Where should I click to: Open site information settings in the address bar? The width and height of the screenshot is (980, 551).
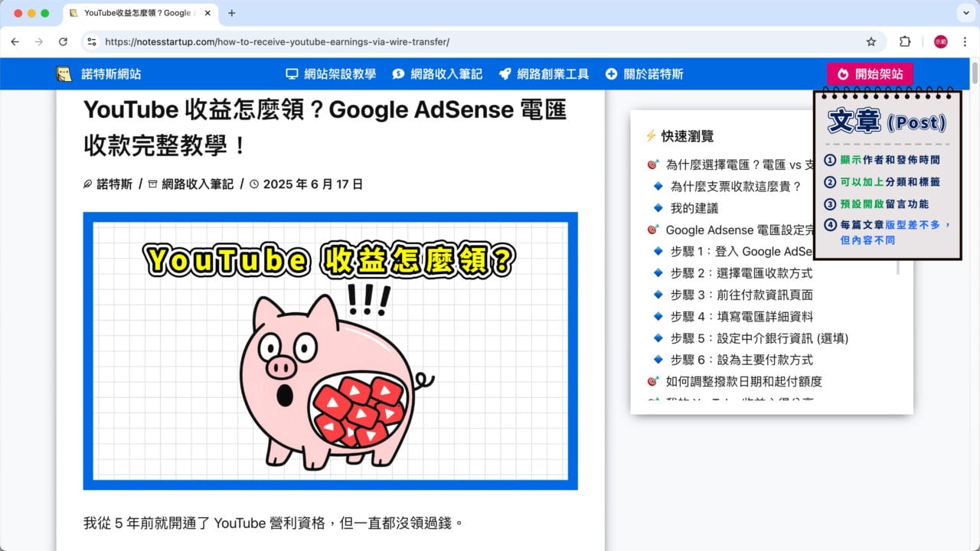pyautogui.click(x=91, y=41)
